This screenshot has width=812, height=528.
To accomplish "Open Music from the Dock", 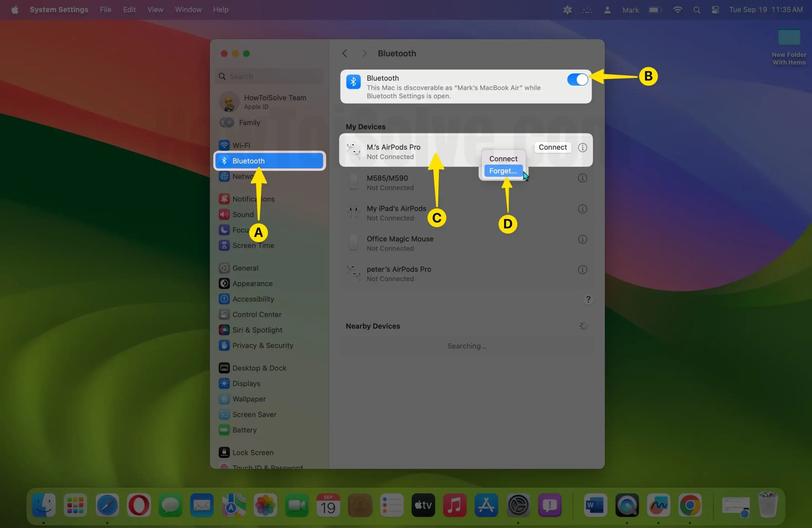I will (455, 505).
